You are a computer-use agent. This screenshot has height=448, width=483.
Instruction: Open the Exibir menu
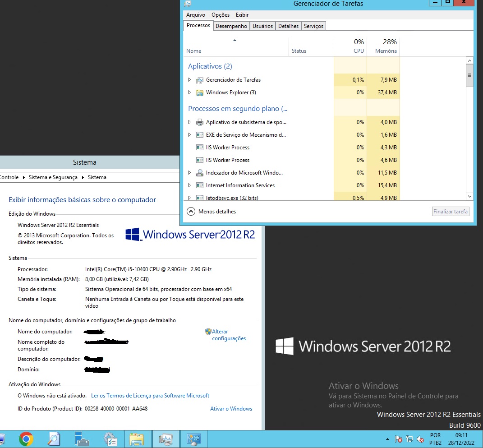pyautogui.click(x=242, y=15)
